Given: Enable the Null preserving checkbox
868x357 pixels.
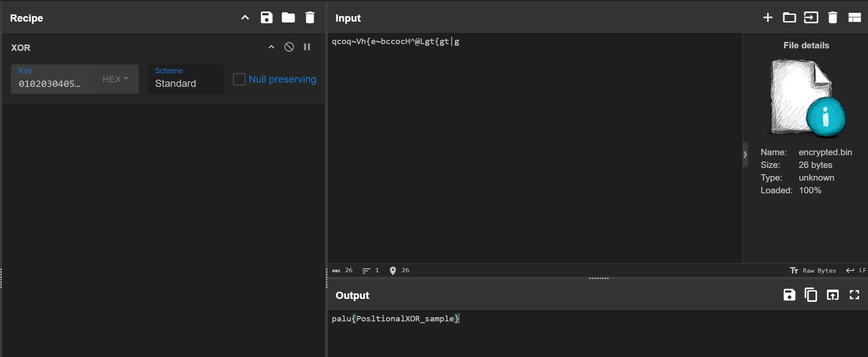Looking at the screenshot, I should (239, 79).
